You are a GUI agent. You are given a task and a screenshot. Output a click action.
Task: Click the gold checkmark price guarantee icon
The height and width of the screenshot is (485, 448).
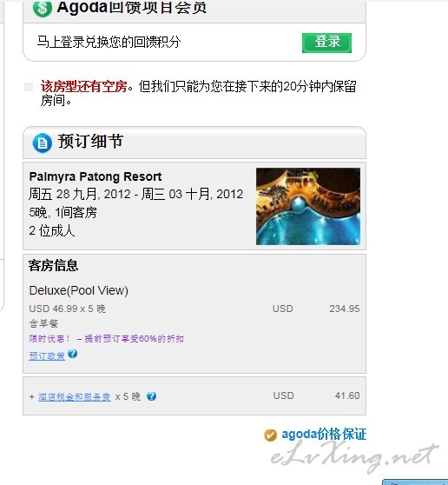point(270,435)
